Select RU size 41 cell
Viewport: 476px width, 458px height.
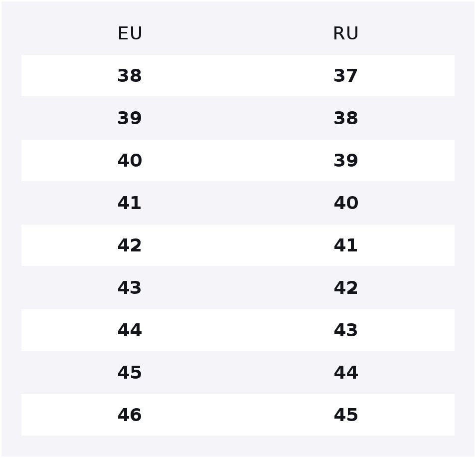(346, 245)
